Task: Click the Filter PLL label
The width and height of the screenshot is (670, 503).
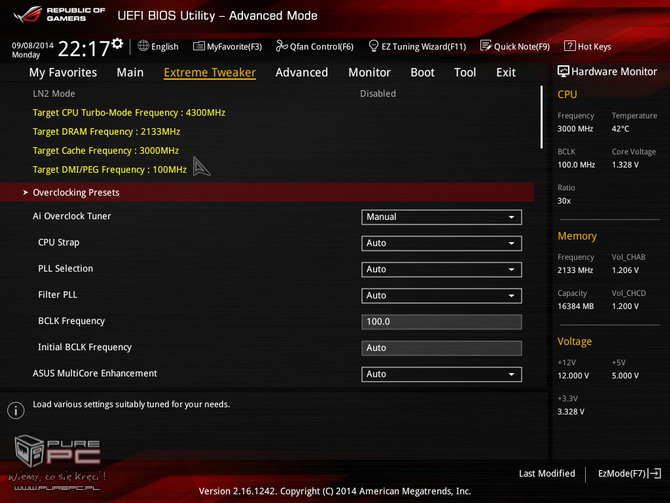Action: [x=58, y=295]
